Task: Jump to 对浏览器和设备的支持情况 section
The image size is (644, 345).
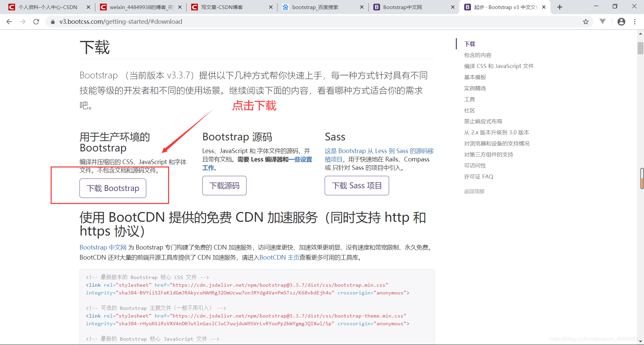Action: point(497,143)
